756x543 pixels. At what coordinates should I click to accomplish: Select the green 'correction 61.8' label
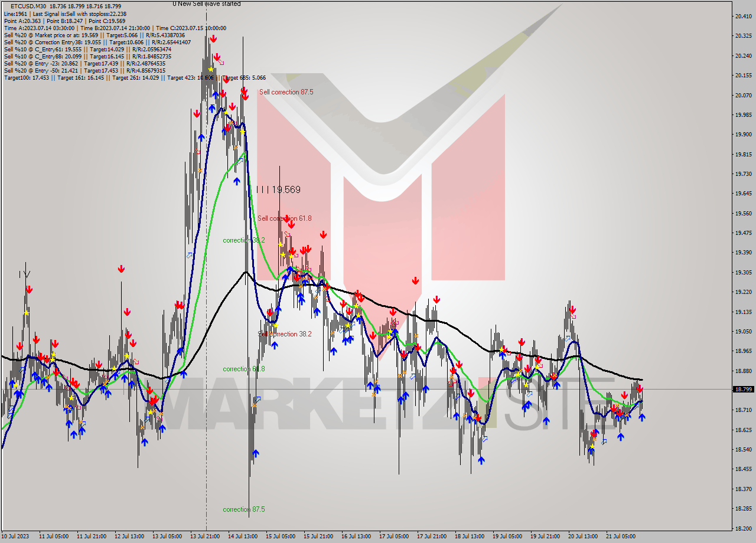pyautogui.click(x=243, y=369)
